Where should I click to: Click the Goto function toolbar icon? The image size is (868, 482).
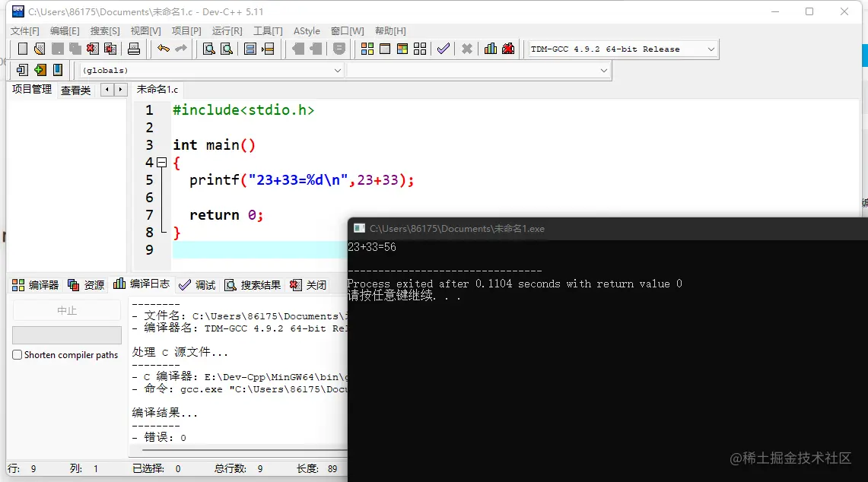tap(250, 49)
